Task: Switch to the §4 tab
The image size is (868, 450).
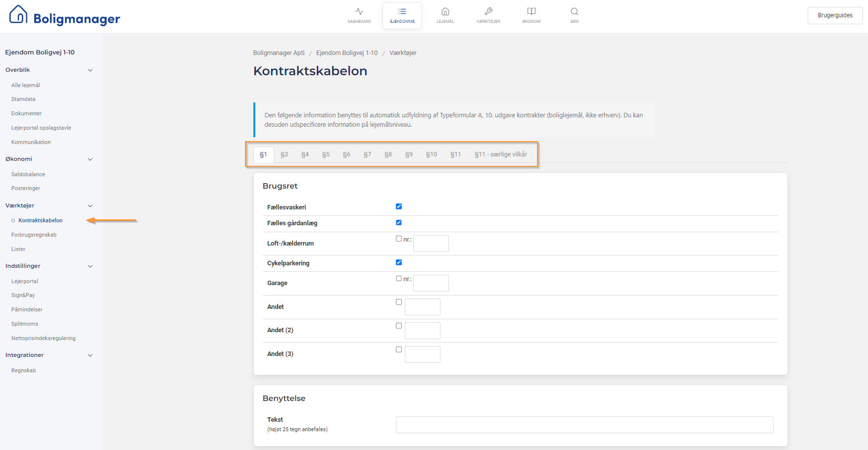Action: click(305, 154)
